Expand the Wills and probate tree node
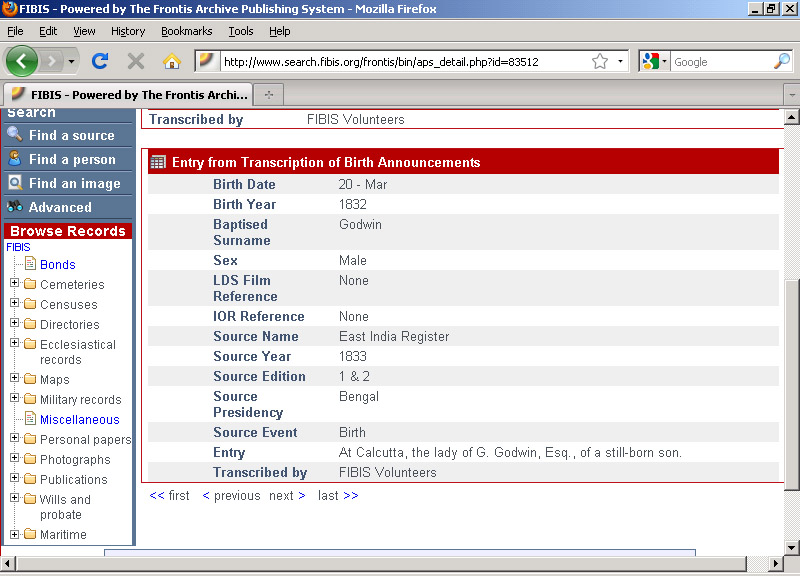 [15, 497]
